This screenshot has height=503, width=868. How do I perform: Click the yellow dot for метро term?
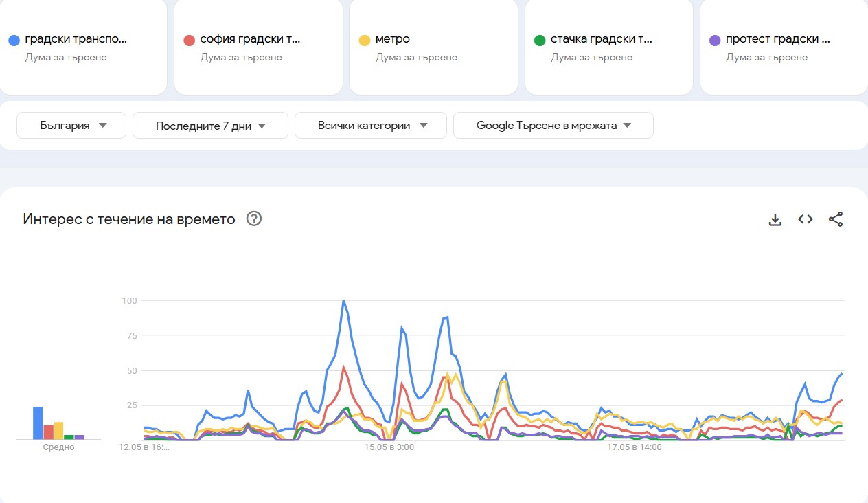[x=363, y=38]
